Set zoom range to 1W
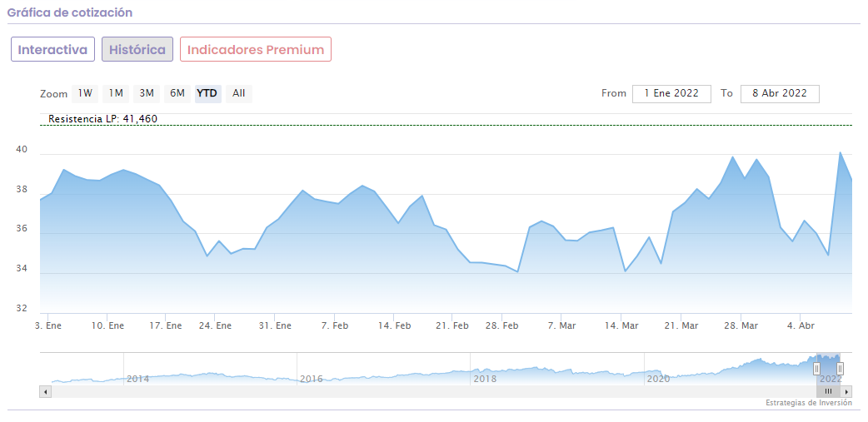This screenshot has width=868, height=422. pyautogui.click(x=85, y=93)
